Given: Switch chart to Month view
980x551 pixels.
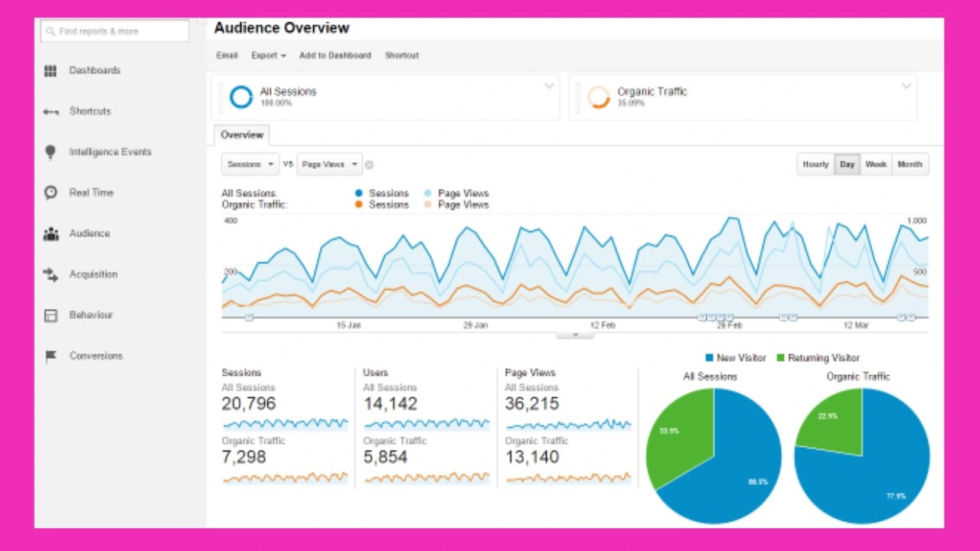Looking at the screenshot, I should tap(910, 165).
